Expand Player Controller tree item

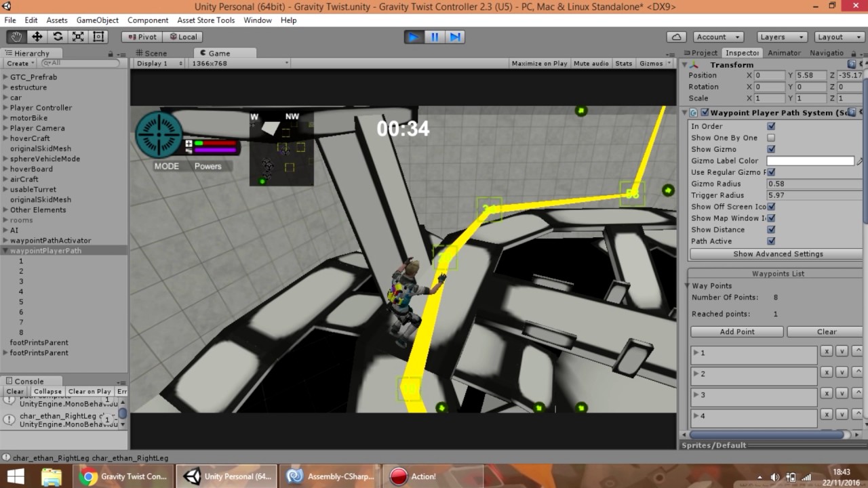5,108
